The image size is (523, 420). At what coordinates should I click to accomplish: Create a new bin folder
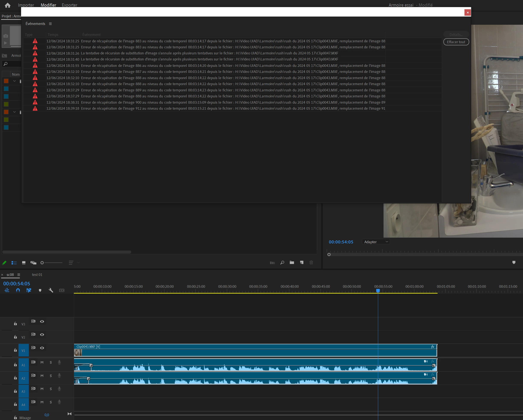click(x=292, y=262)
